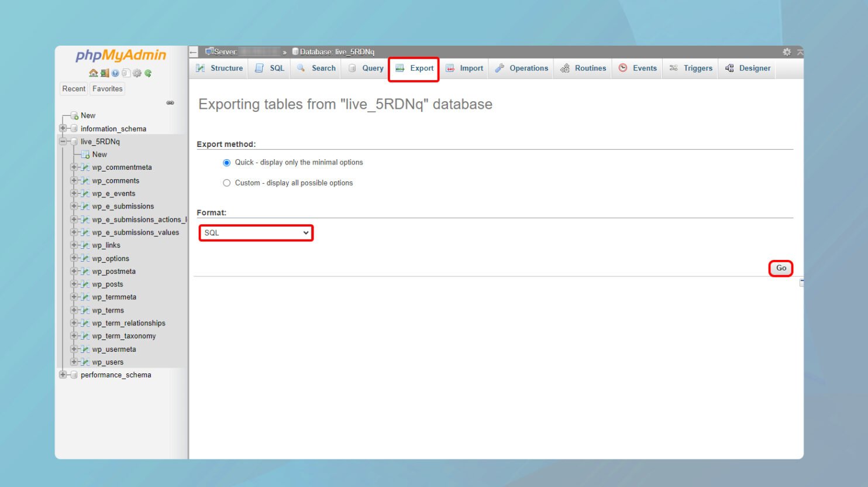Screen dimensions: 868x487
Task: Click the Favorites button
Action: [108, 89]
